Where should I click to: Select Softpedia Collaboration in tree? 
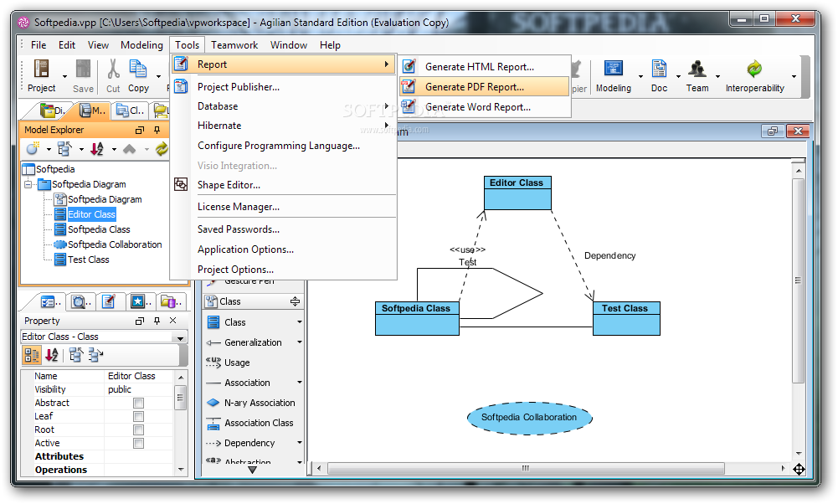[x=115, y=244]
